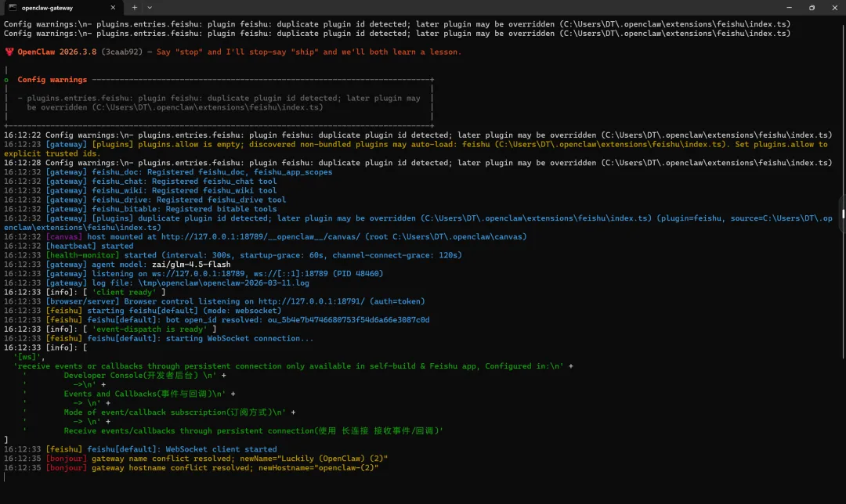
Task: Click the first 'Config warnings' line at top
Action: point(397,24)
